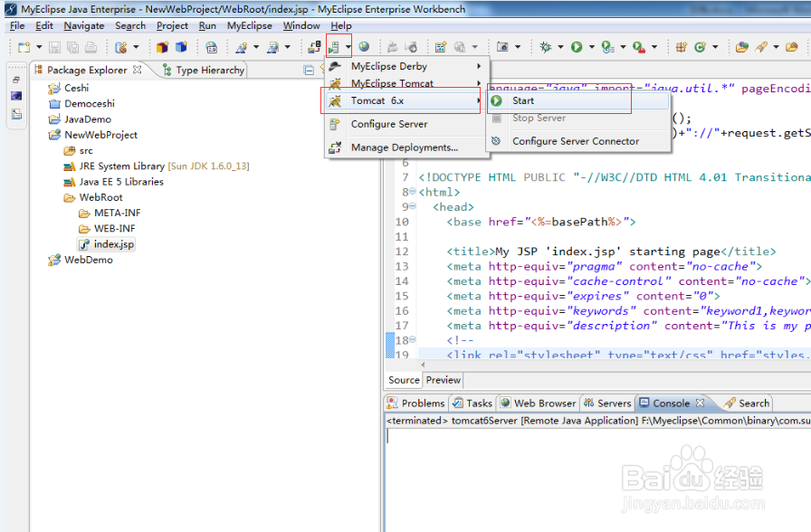Open the Problems view tab
This screenshot has height=532, width=811.
(416, 404)
